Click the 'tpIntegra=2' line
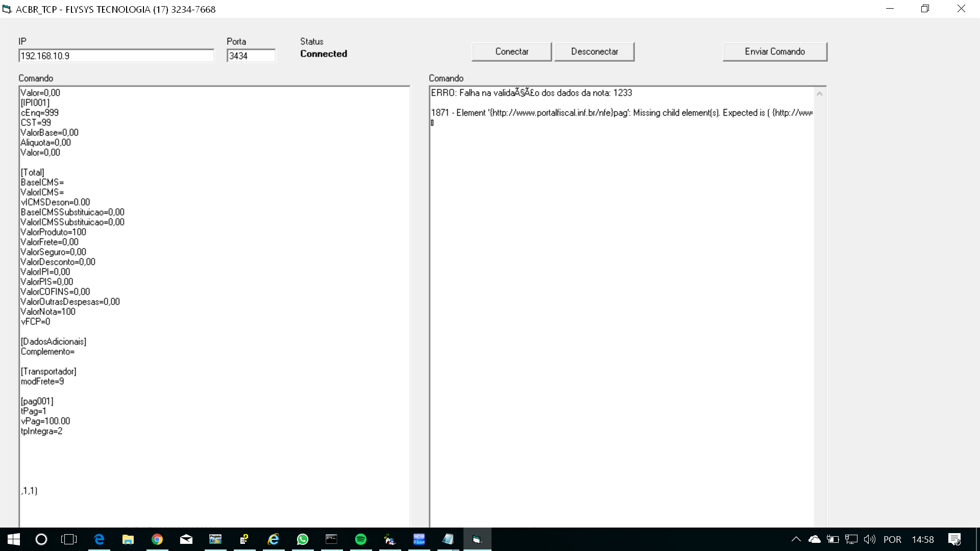 (41, 431)
